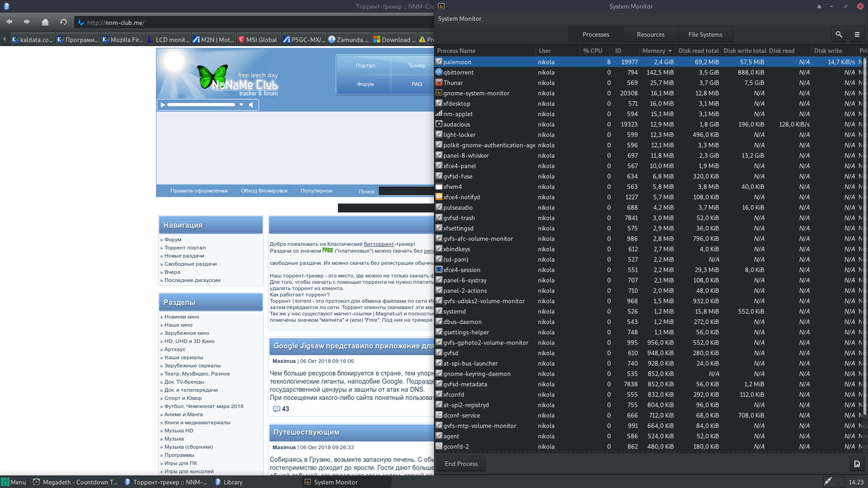Screen dimensions: 868x488
Task: Open Правила оформления link
Action: 199,191
